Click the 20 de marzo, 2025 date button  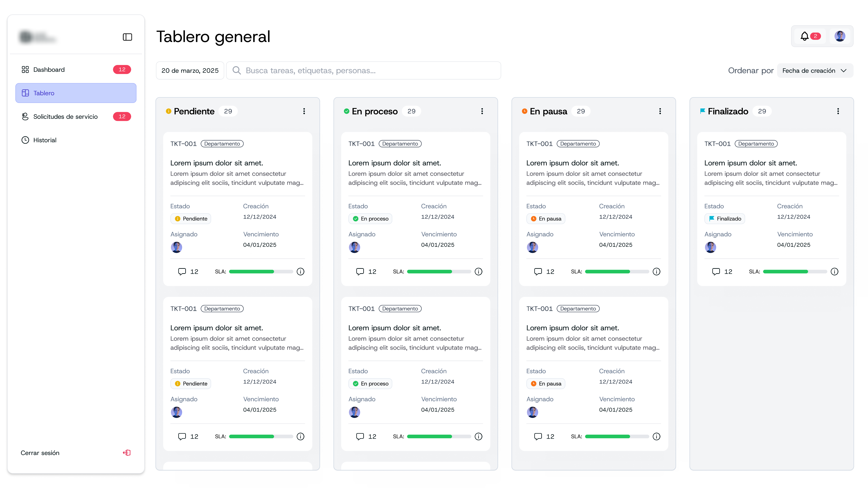click(190, 70)
